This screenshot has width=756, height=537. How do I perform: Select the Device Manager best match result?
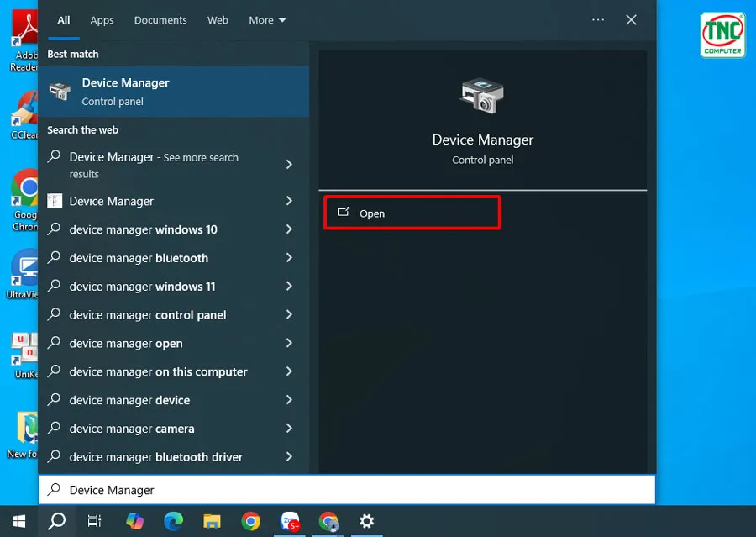[174, 92]
